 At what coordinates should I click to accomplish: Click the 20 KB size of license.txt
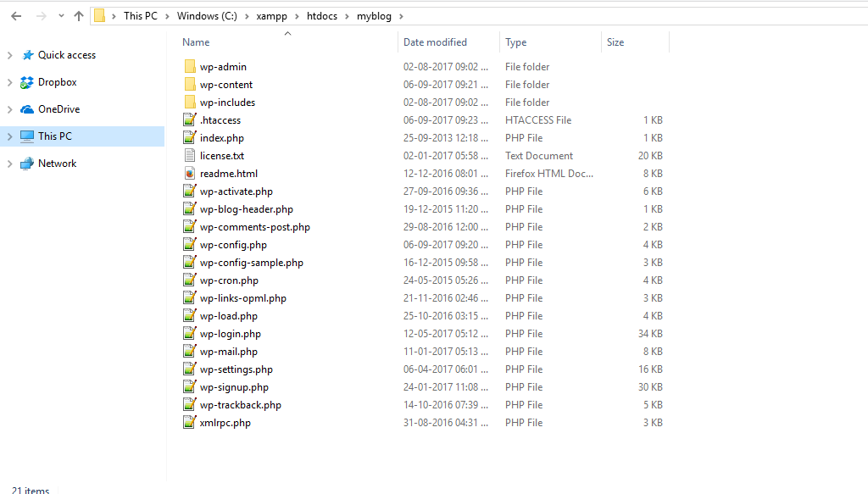(x=650, y=155)
